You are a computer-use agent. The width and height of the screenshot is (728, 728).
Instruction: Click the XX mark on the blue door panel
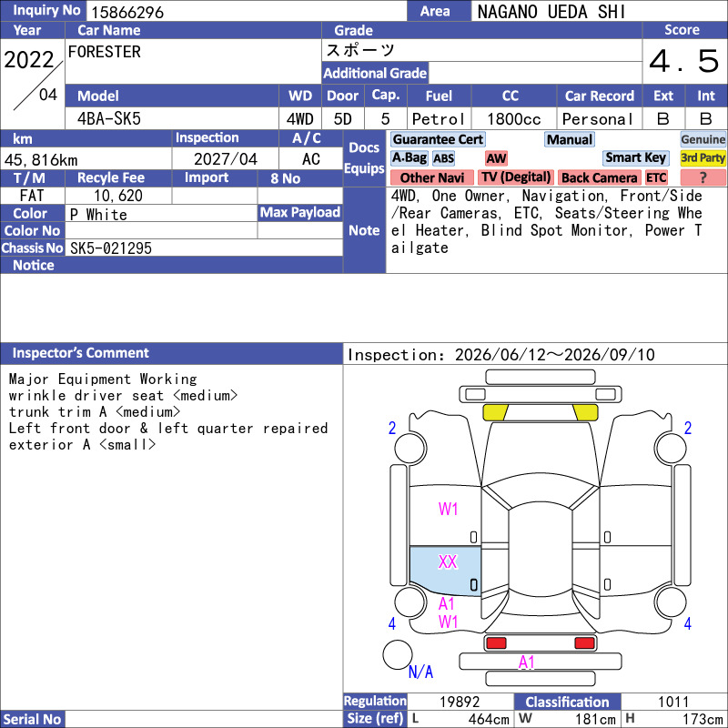click(448, 561)
